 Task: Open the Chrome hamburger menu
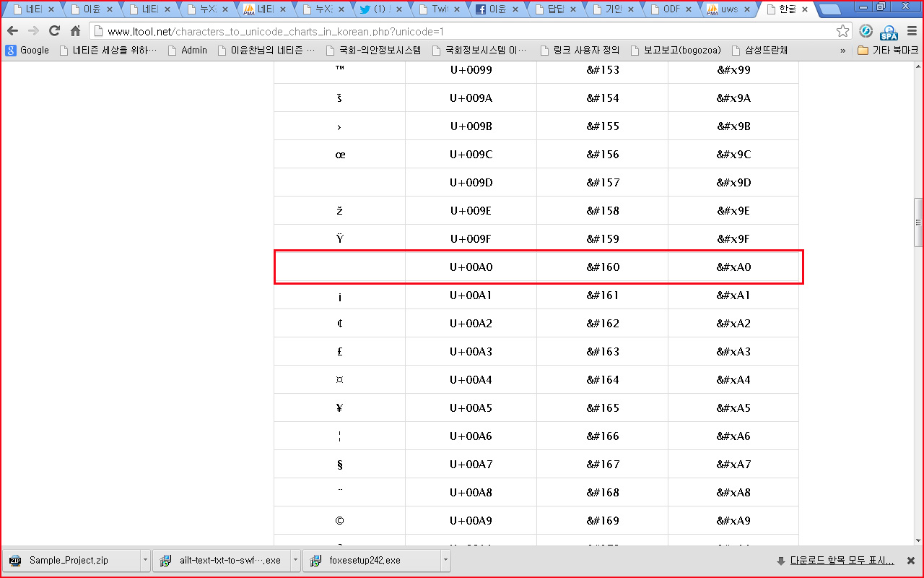pos(910,31)
